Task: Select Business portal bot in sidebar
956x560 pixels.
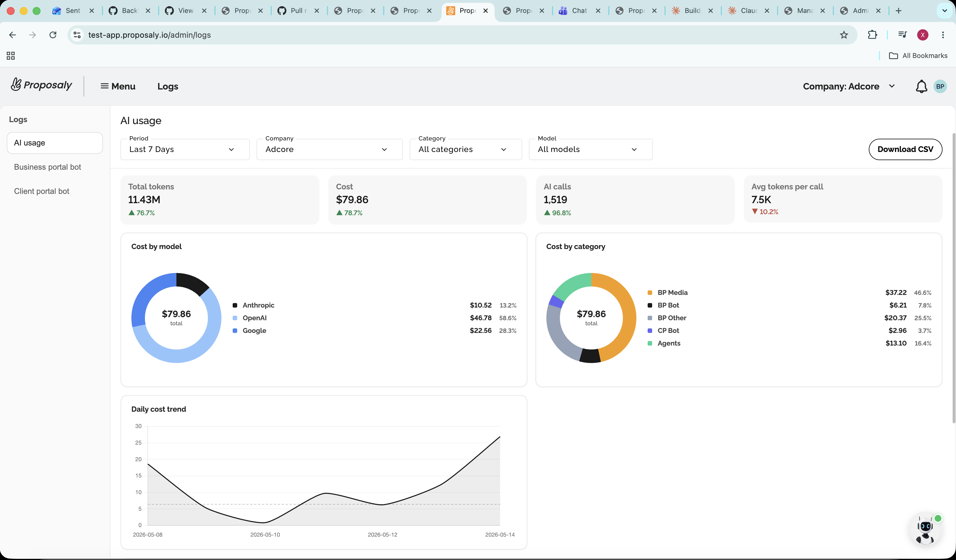Action: coord(48,167)
